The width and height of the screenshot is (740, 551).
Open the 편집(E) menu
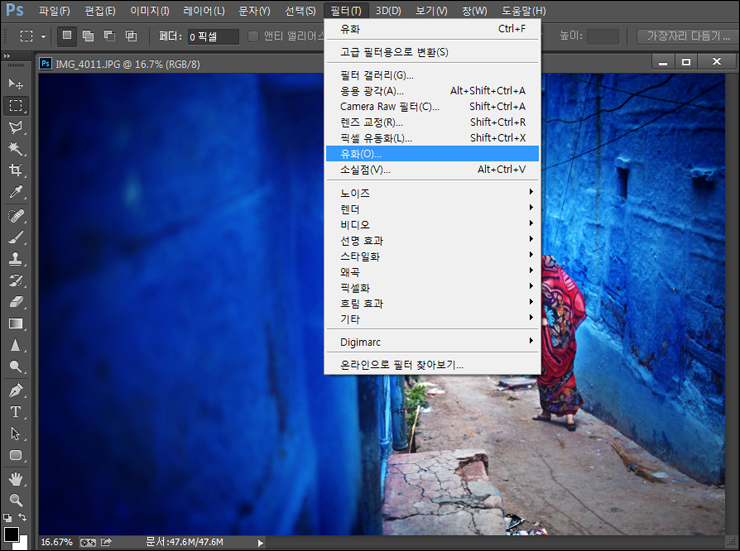point(100,10)
